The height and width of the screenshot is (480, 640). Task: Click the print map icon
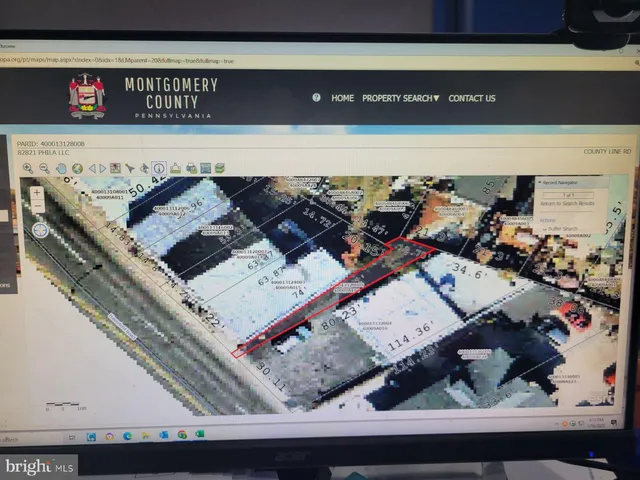(x=190, y=168)
